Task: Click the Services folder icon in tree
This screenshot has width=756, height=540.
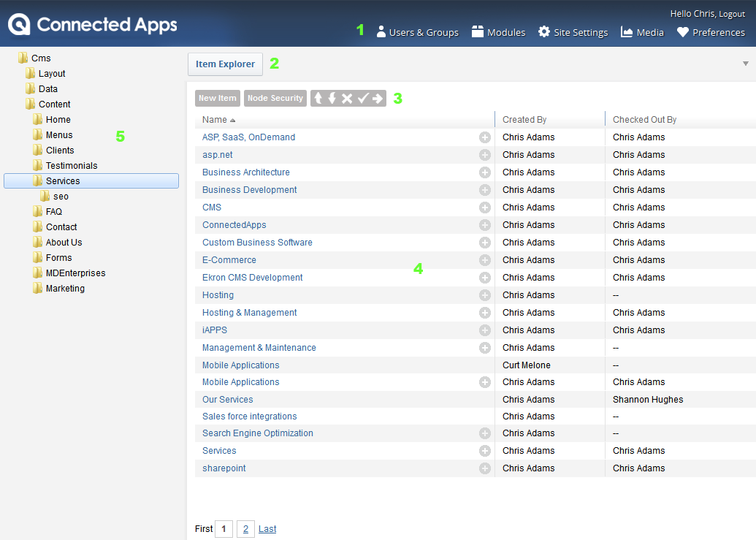Action: click(38, 180)
